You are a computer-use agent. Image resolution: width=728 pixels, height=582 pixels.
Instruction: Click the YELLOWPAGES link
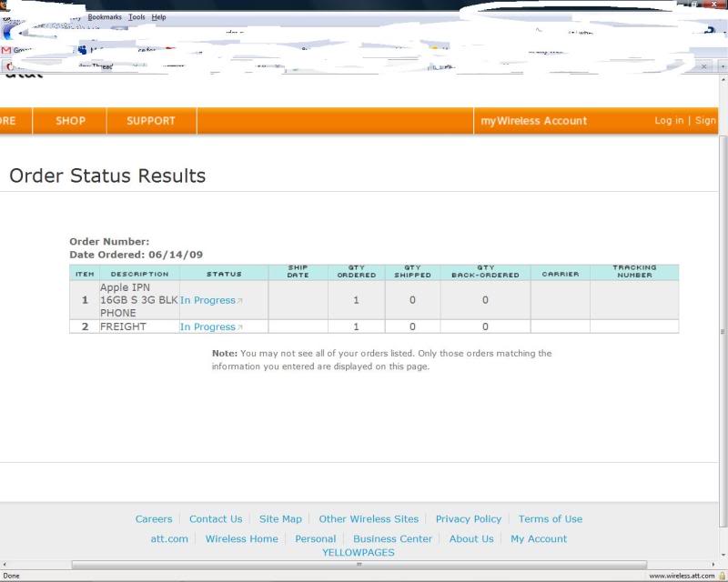click(x=359, y=552)
